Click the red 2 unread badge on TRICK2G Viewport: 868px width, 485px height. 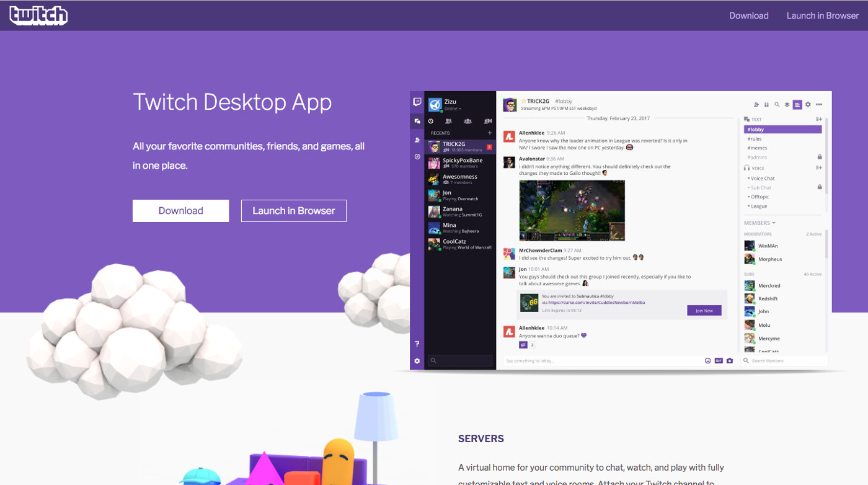pyautogui.click(x=489, y=147)
